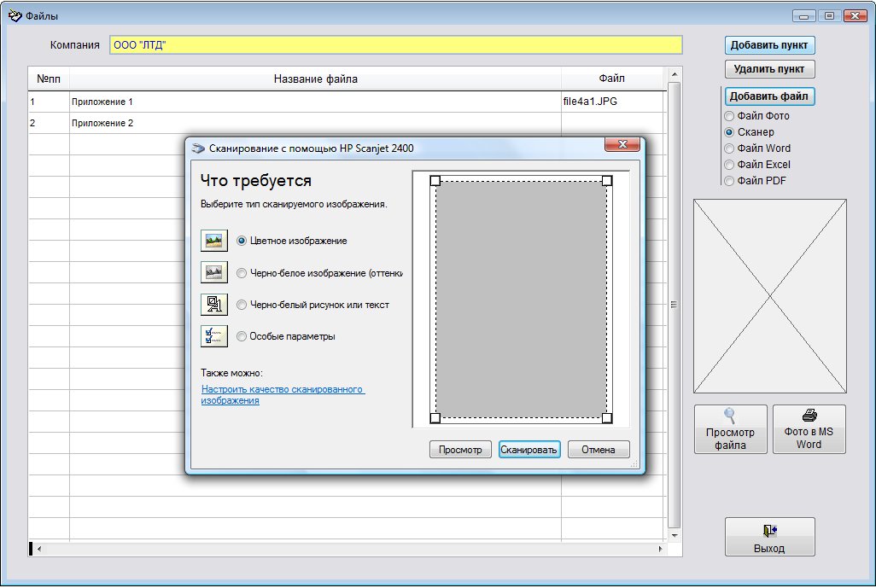Select the 'Особые параметры' radio option
The image size is (876, 588).
[x=242, y=336]
